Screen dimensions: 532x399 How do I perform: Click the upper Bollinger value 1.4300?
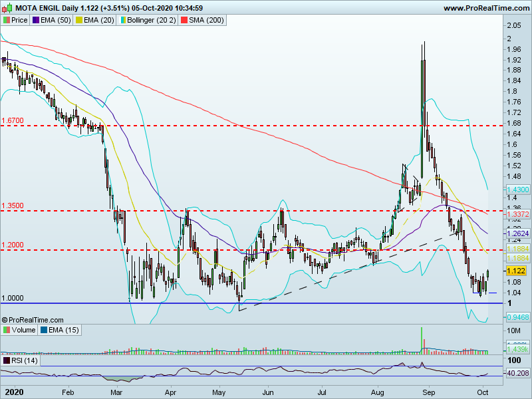pyautogui.click(x=518, y=190)
